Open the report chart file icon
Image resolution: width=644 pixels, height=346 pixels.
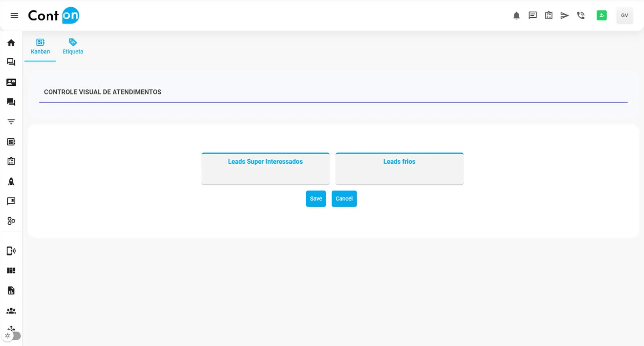click(11, 290)
